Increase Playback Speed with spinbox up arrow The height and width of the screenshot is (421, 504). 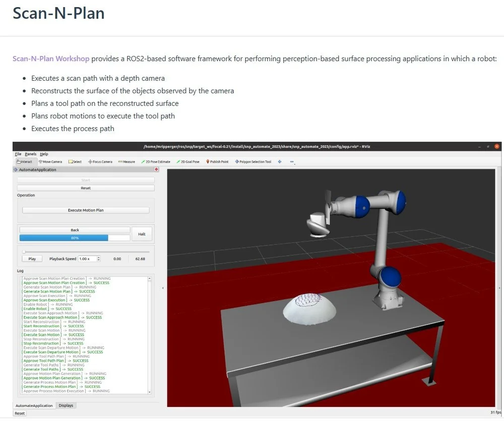coord(99,257)
